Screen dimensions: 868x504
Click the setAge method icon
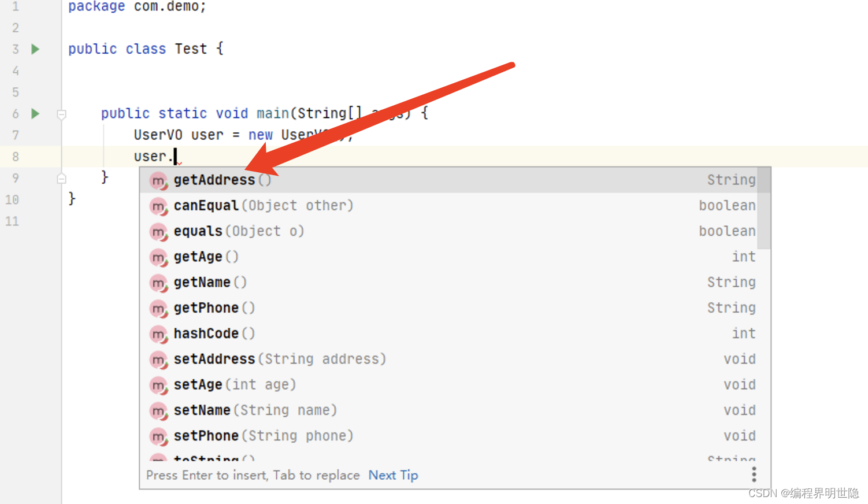[158, 385]
